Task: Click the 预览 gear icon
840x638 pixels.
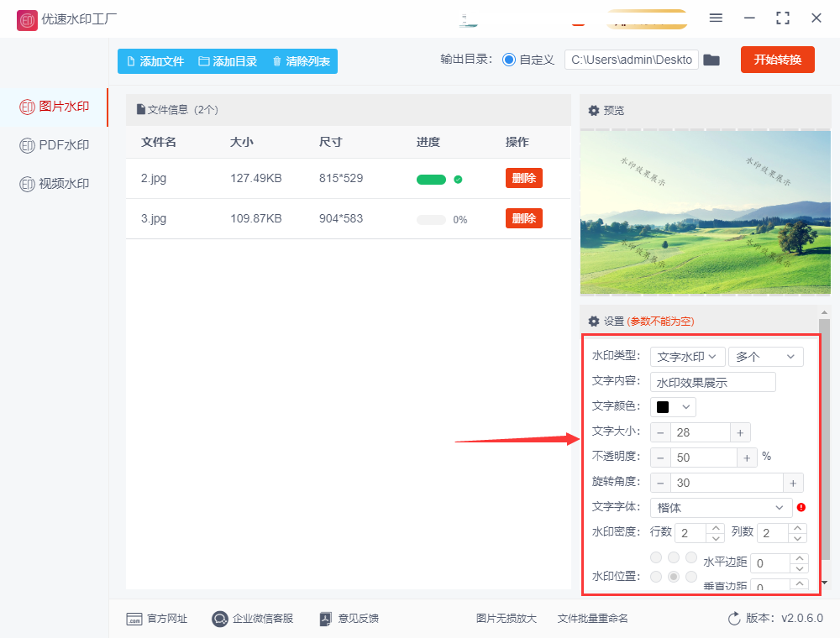Action: click(x=594, y=111)
